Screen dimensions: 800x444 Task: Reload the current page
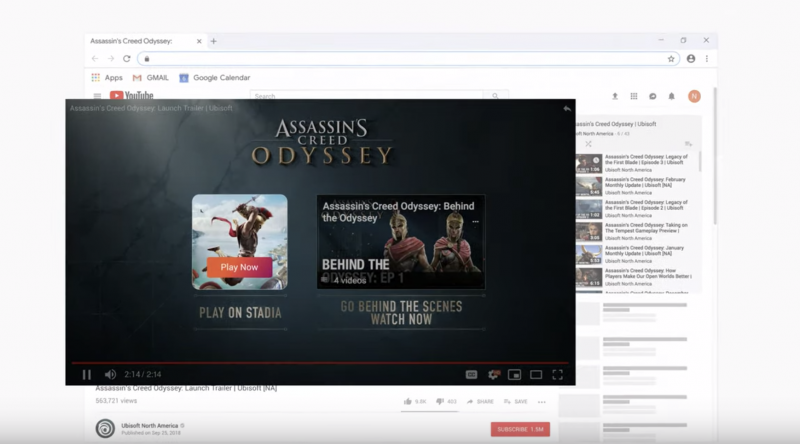click(x=127, y=59)
